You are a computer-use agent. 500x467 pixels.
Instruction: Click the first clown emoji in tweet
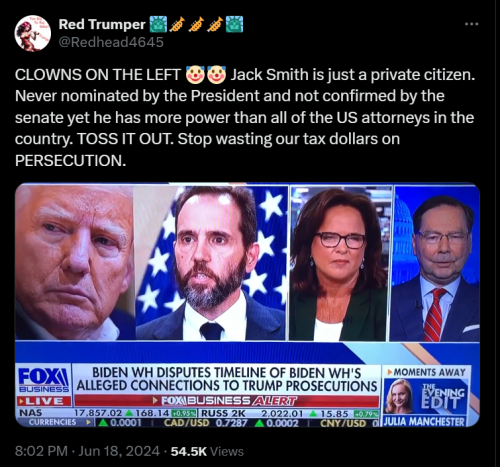[195, 75]
